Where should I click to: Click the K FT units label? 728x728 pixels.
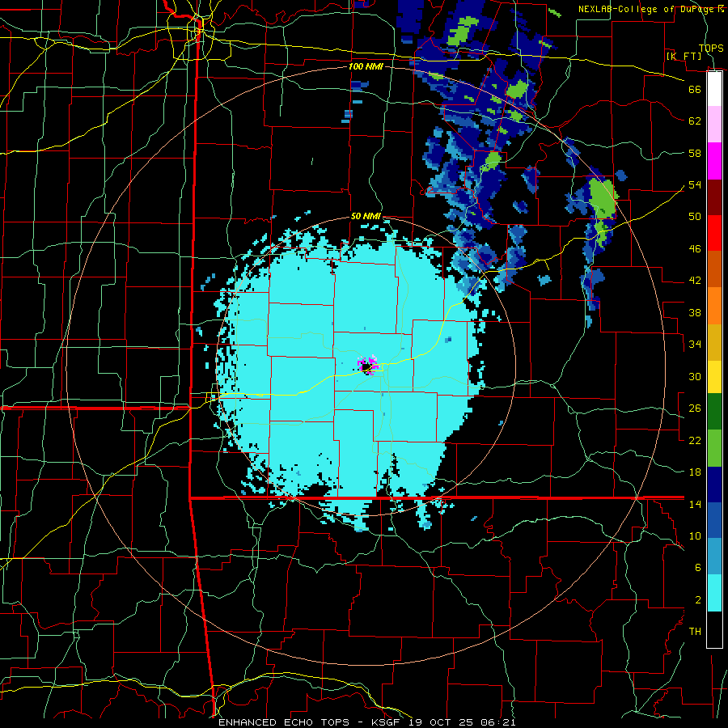click(684, 56)
